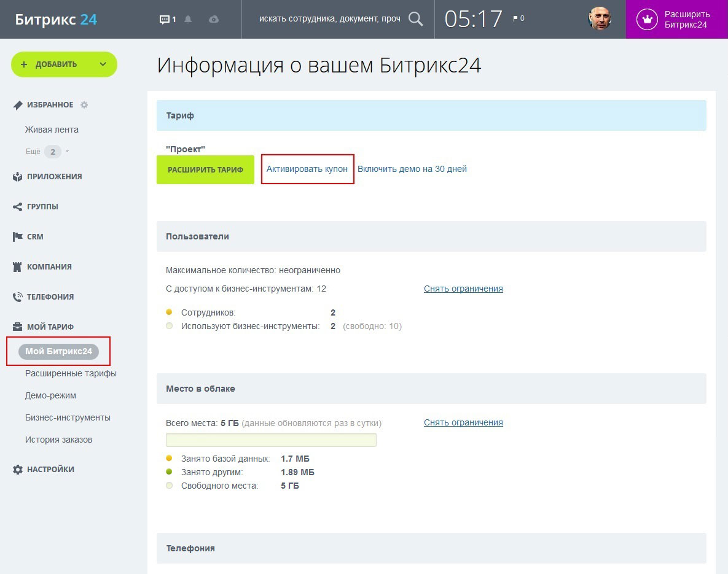Expand the Добавить dropdown arrow
This screenshot has width=728, height=574.
pyautogui.click(x=103, y=64)
